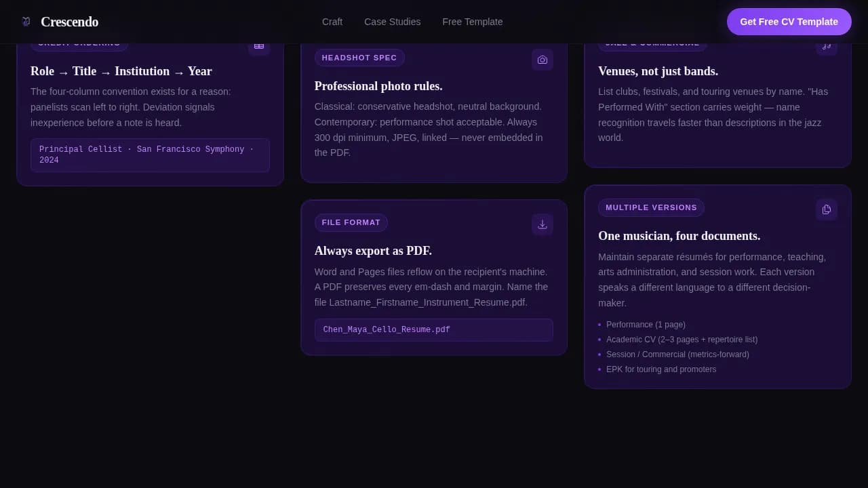Screen dimensions: 868x488
Task: Click the FILE FORMAT tag
Action: coord(351,222)
